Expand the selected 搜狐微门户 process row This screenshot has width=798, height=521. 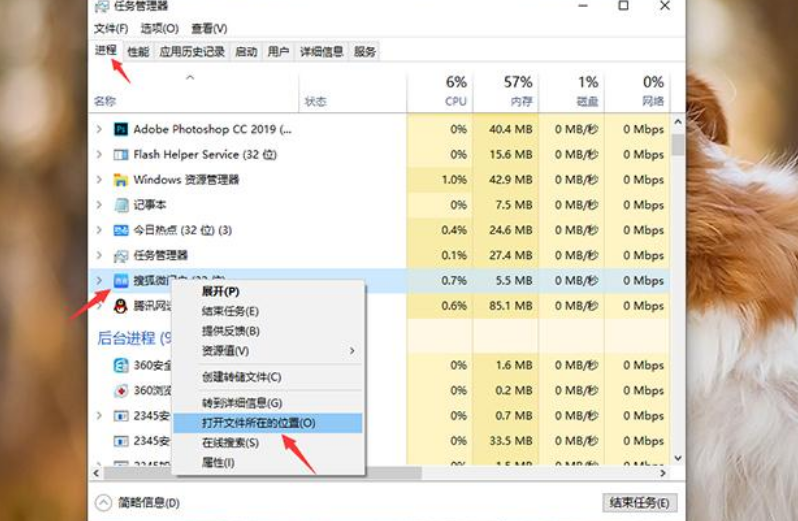point(99,280)
